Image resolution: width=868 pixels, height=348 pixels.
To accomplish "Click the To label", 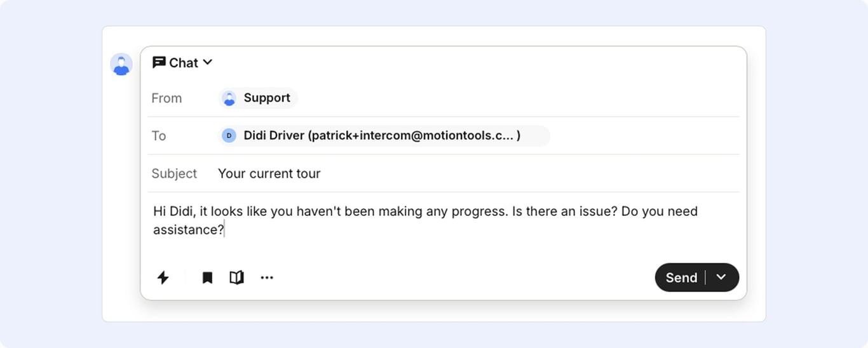I will pyautogui.click(x=158, y=136).
